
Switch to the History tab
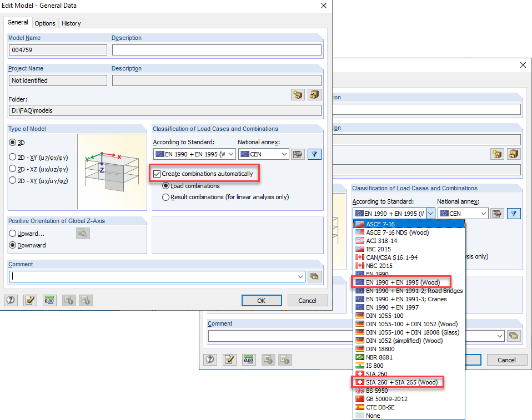(71, 23)
